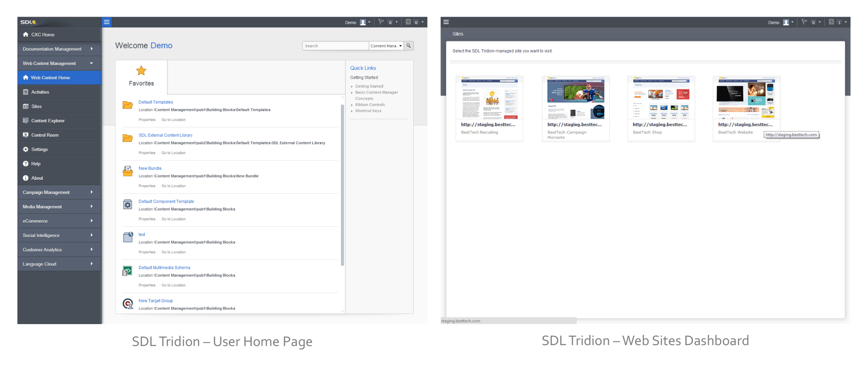Open Default Multimedia Schema link
Screen dimensions: 868x368
tap(164, 268)
